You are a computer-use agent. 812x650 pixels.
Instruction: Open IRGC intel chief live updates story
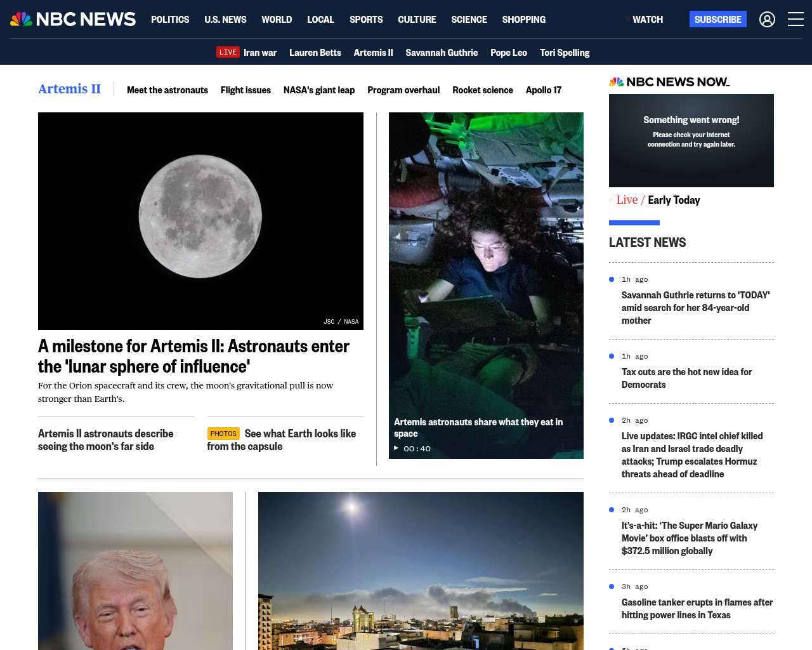coord(692,455)
